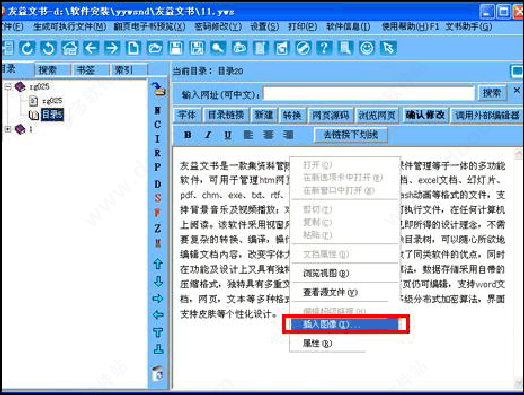Screen dimensions: 524x395
Task: Click the counter-clockwise arrow toolbar icon
Action: point(48,48)
